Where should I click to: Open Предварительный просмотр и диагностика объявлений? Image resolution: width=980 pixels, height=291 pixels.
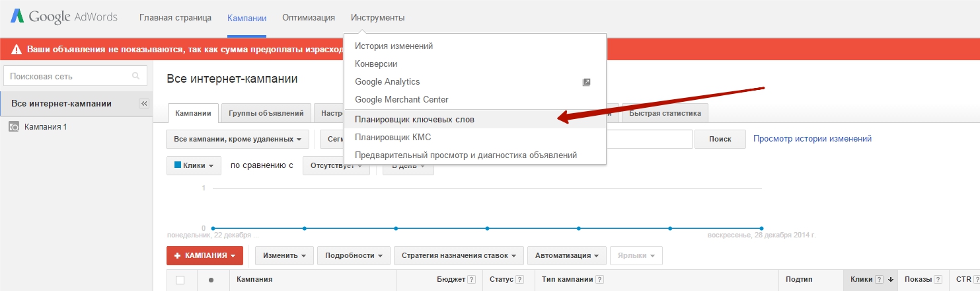(x=474, y=155)
